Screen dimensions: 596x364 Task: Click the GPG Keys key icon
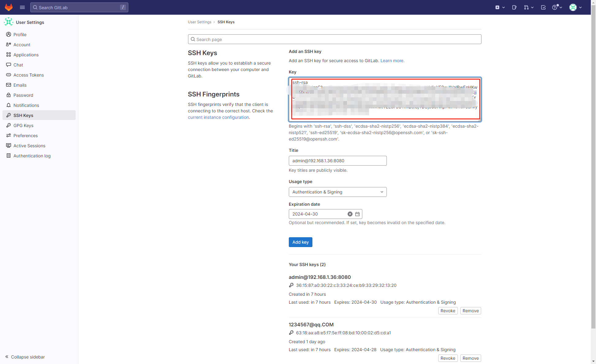coord(9,126)
